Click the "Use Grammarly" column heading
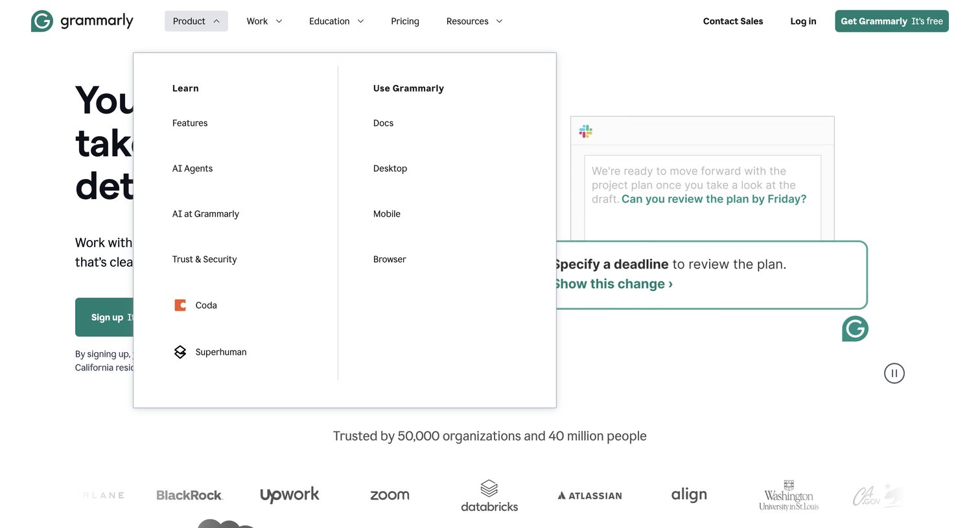This screenshot has height=528, width=980. pos(408,88)
